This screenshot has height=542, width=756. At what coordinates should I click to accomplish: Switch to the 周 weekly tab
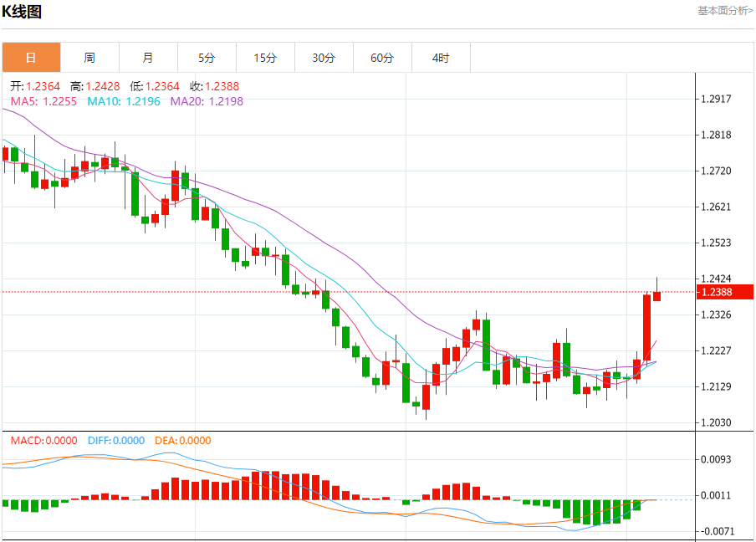tap(89, 58)
